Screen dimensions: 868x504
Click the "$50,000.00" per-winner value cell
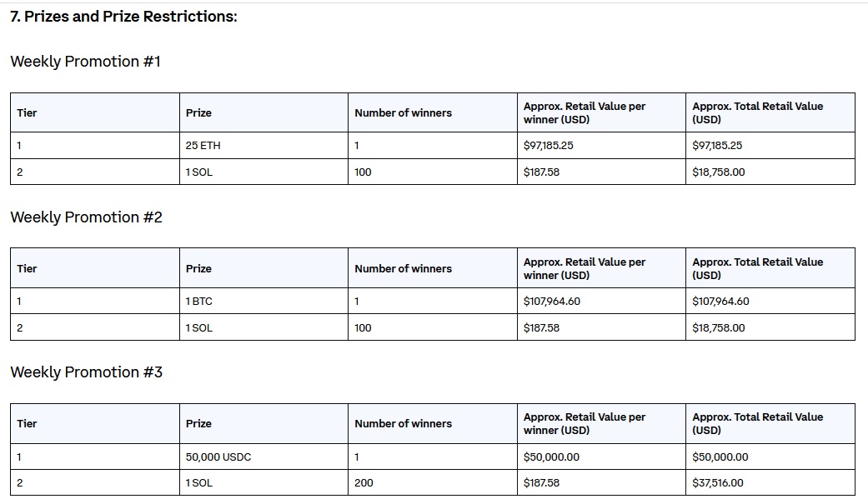[x=551, y=457]
